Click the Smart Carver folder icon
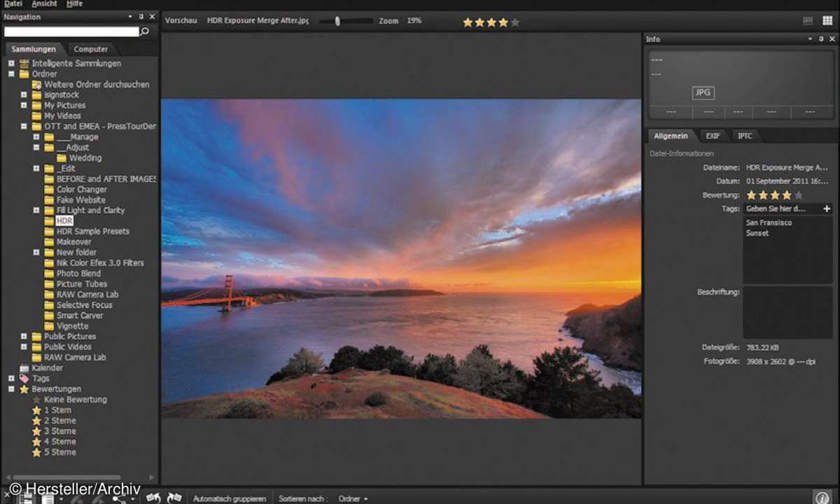Image resolution: width=840 pixels, height=504 pixels. (x=50, y=316)
